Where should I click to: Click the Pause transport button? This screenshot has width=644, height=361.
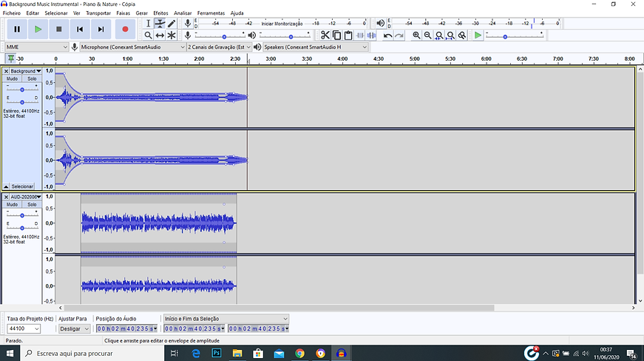tap(17, 29)
